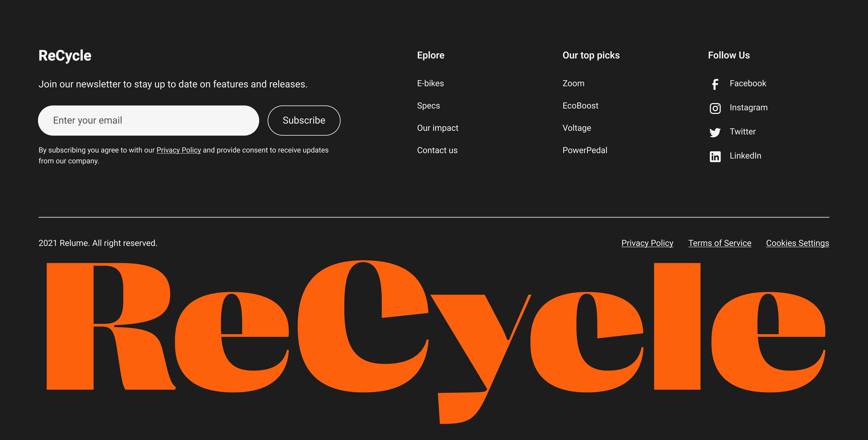Select the Zoom top pick link

[x=573, y=83]
